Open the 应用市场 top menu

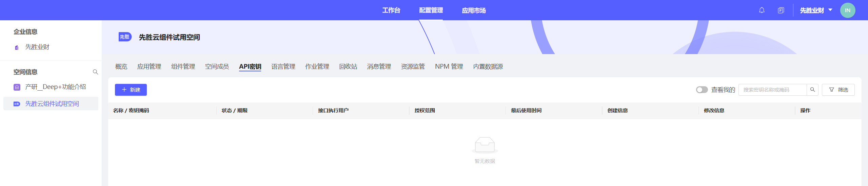(474, 10)
